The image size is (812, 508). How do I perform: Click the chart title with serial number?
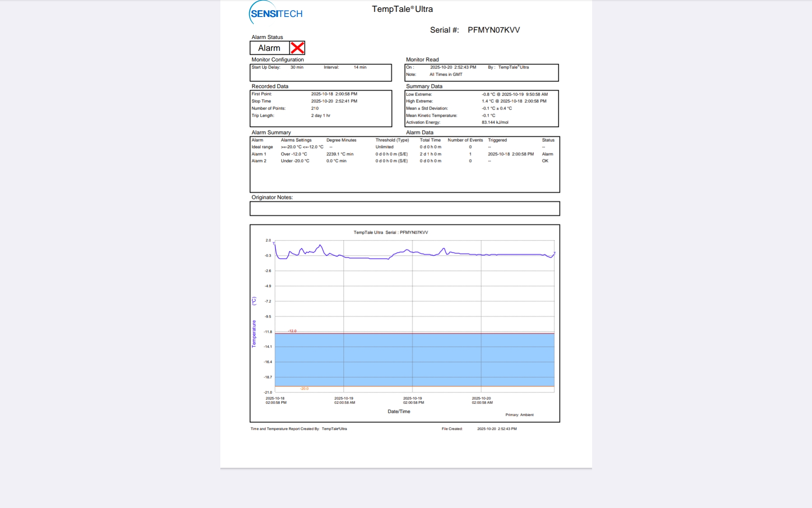tap(390, 232)
